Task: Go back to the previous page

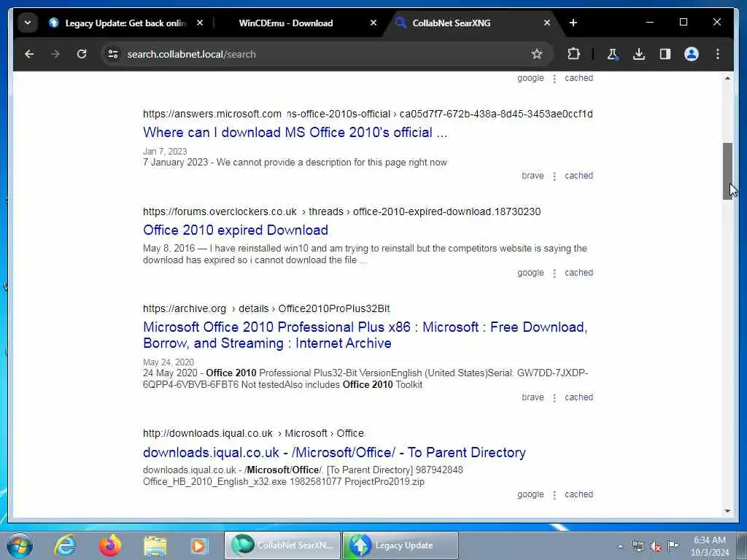Action: tap(29, 54)
